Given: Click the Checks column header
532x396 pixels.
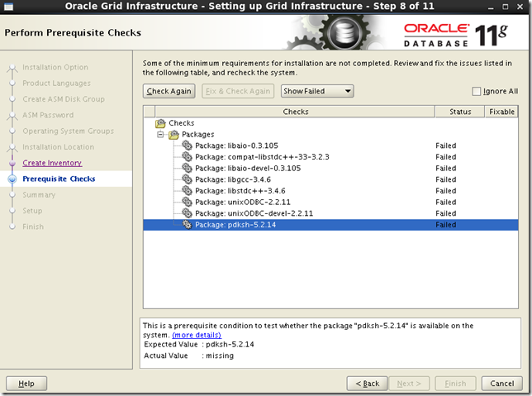Looking at the screenshot, I should (x=295, y=112).
